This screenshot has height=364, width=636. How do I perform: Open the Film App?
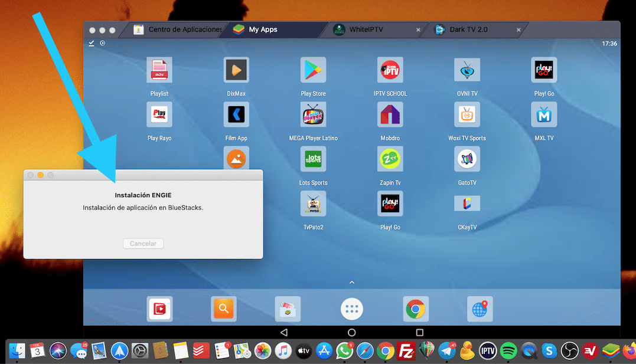tap(236, 114)
